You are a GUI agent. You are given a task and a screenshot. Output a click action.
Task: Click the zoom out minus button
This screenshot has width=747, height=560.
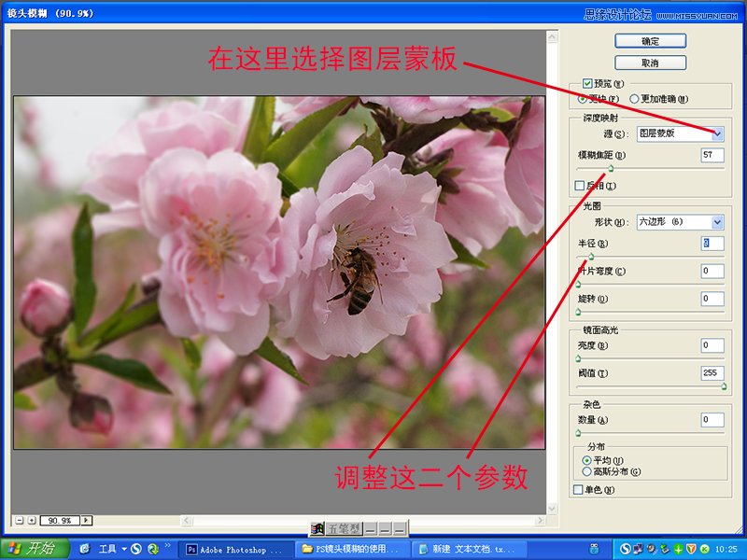[19, 521]
